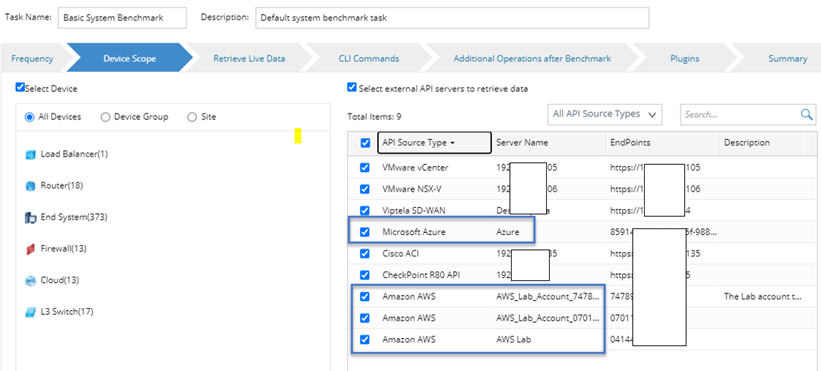The height and width of the screenshot is (371, 821).
Task: Uncheck the Microsoft Azure row checkbox
Action: (x=365, y=232)
